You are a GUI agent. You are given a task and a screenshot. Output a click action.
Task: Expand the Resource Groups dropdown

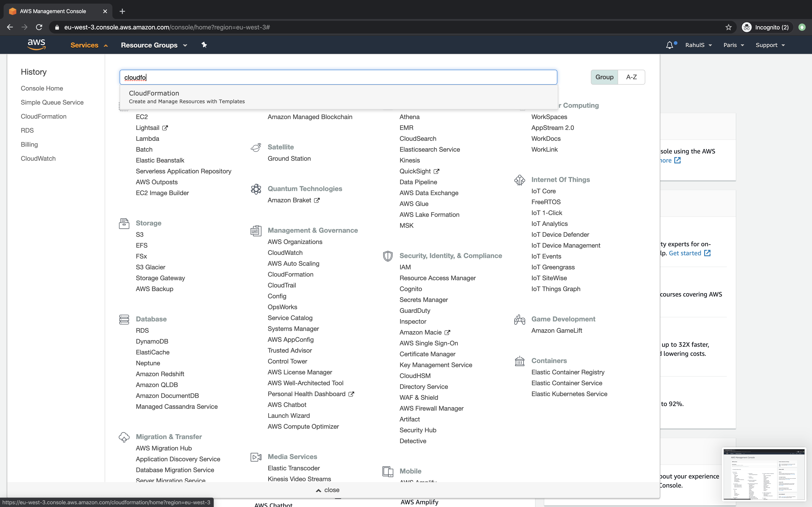pos(154,45)
